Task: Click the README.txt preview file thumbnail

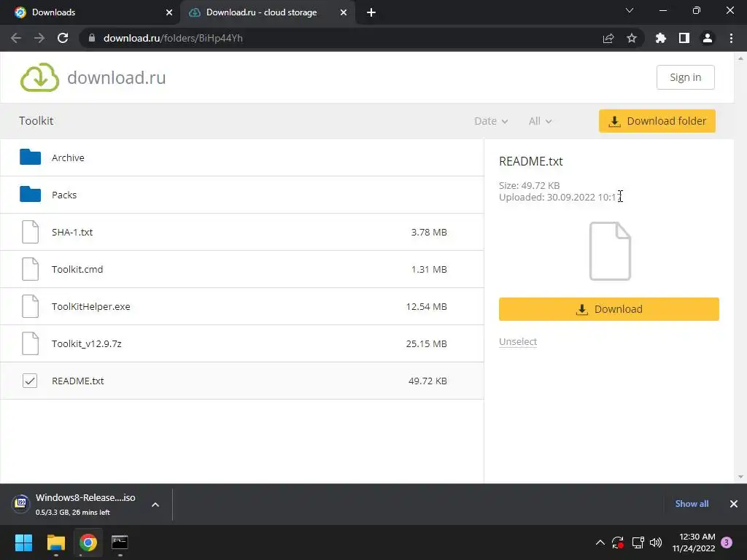Action: 610,251
